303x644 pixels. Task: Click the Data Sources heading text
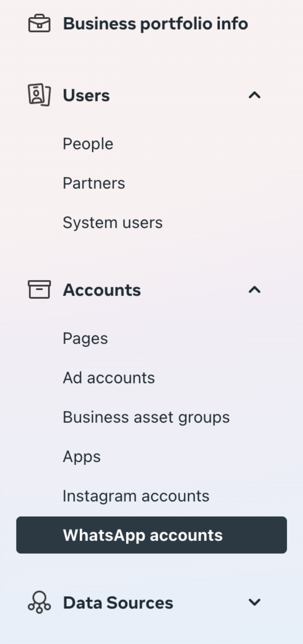pos(118,602)
